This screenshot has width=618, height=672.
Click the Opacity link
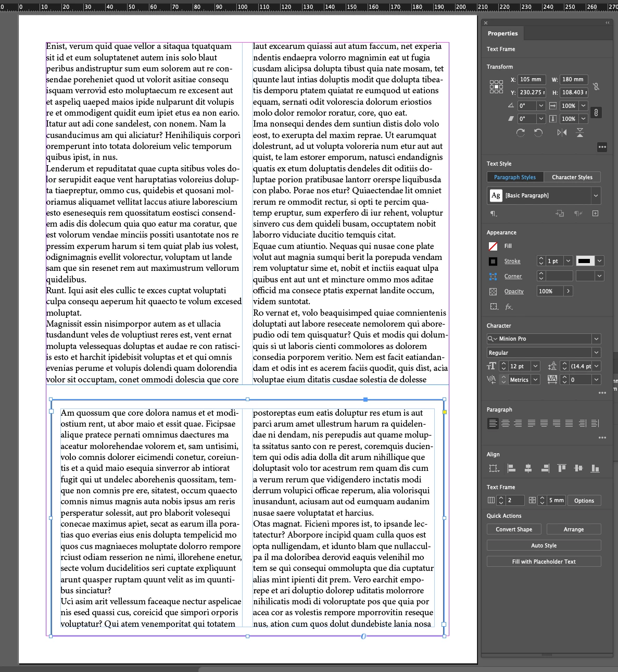(514, 291)
